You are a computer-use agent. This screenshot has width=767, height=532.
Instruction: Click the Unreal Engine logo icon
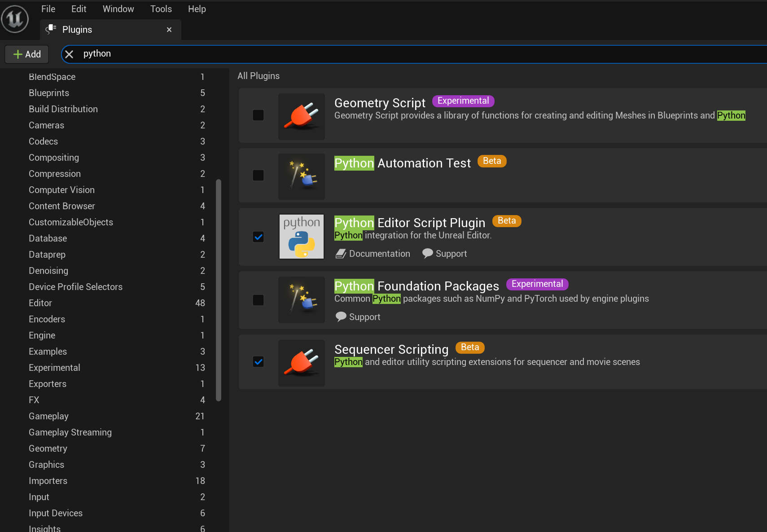pyautogui.click(x=15, y=19)
